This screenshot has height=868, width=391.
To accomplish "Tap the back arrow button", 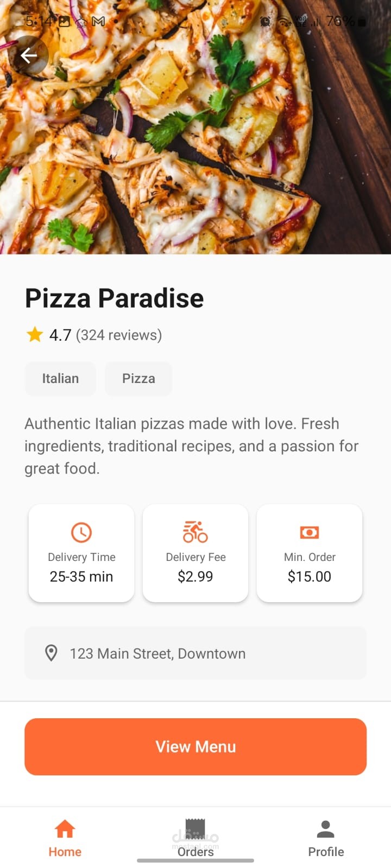I will (28, 55).
